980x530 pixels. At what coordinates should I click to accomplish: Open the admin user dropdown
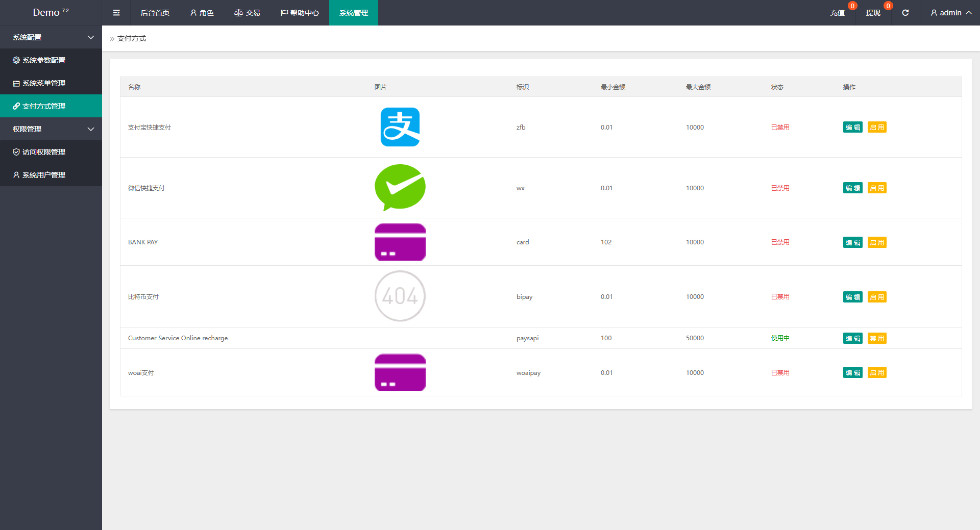(x=950, y=13)
